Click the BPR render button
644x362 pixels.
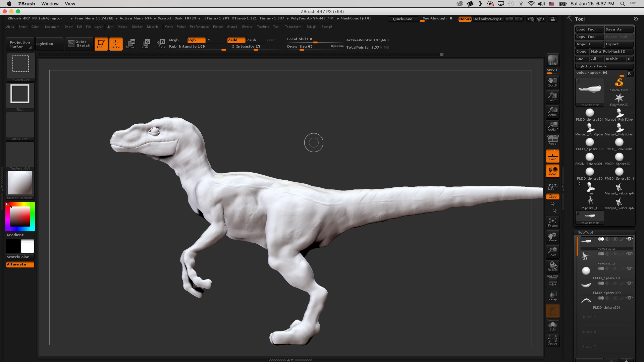pyautogui.click(x=552, y=60)
